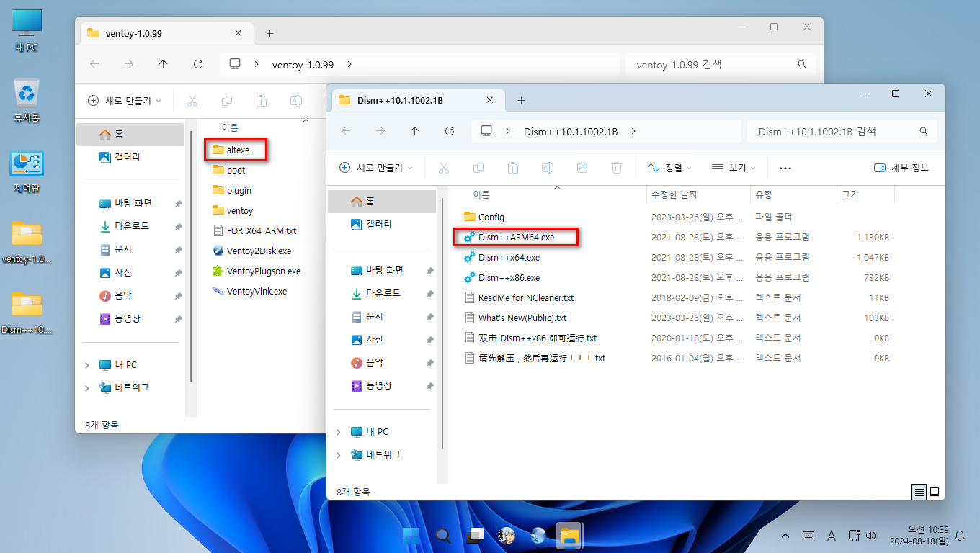Click Back arrow in Dism++ window

point(346,131)
